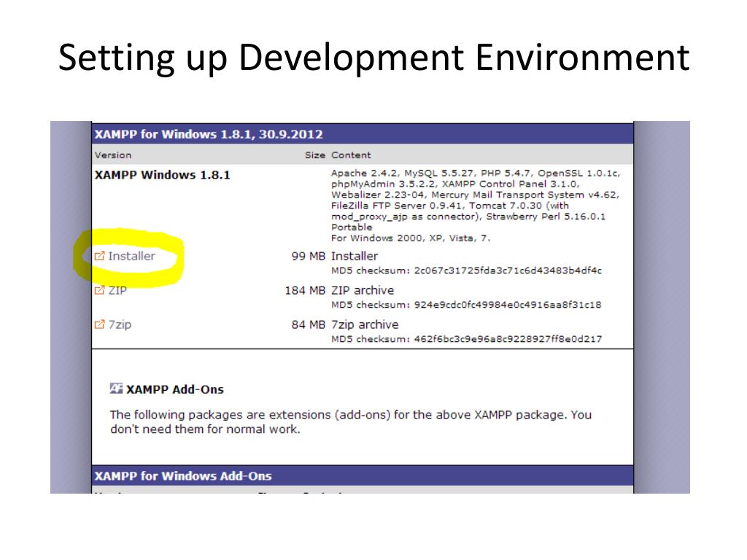Click the 'XAMPP Add-Ons' heading
Viewport: 747px width, 560px height.
(x=175, y=389)
